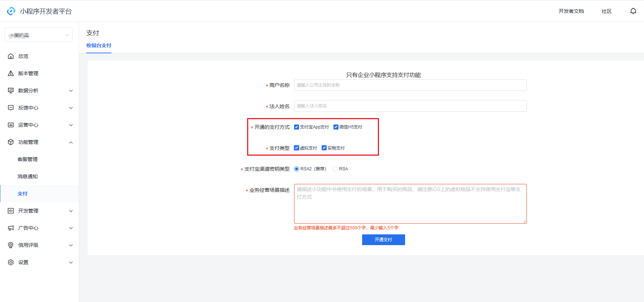The width and height of the screenshot is (644, 302).
Task: Switch to the 收银台支付 tab
Action: [x=99, y=45]
